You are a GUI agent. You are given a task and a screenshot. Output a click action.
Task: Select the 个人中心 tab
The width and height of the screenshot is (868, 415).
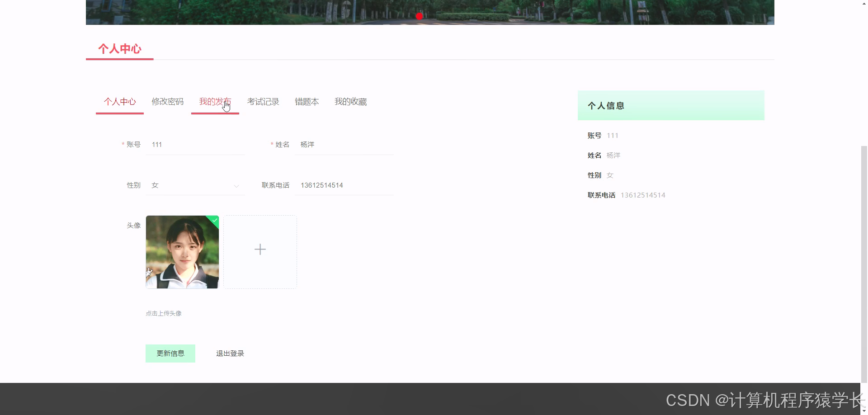(119, 102)
